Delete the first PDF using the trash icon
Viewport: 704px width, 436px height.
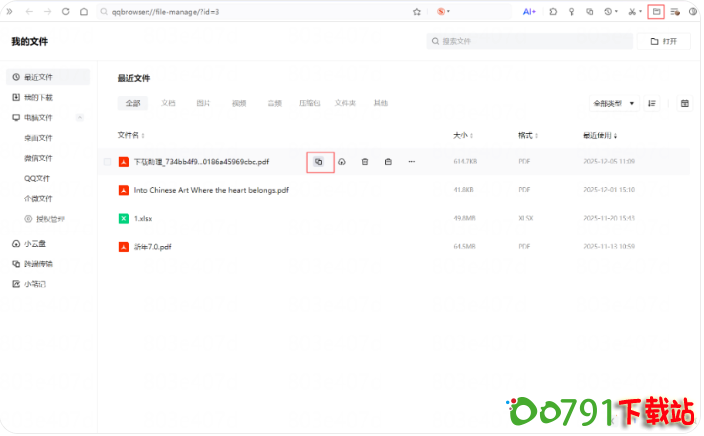pyautogui.click(x=365, y=161)
